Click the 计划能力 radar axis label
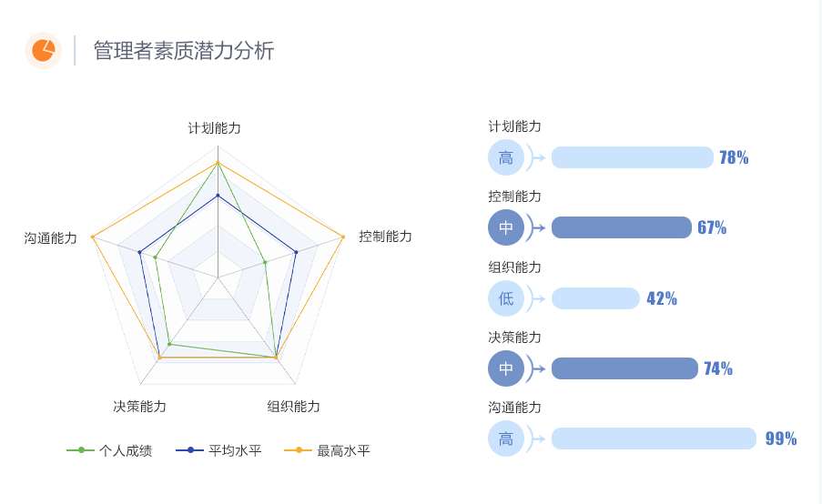Viewport: 822px width, 504px height. [214, 128]
